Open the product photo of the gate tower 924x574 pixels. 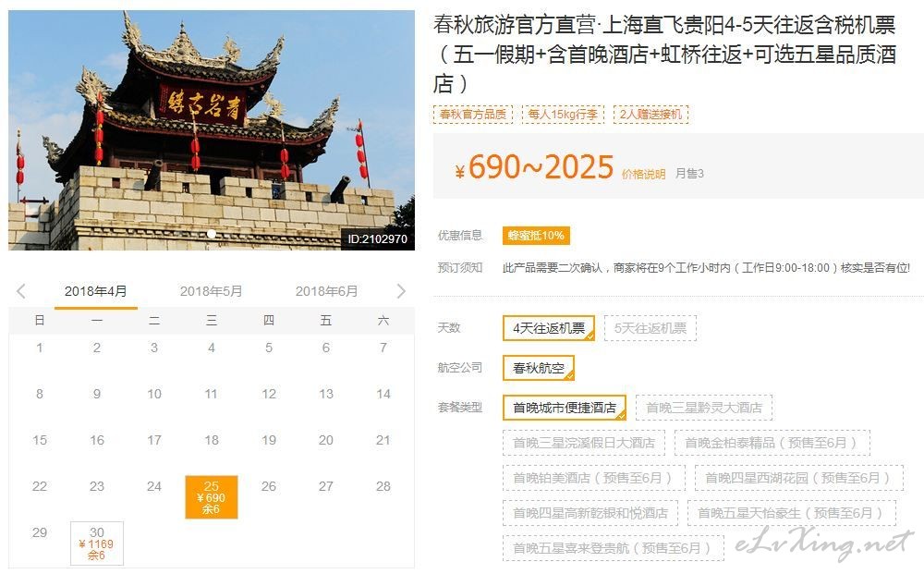click(x=212, y=130)
